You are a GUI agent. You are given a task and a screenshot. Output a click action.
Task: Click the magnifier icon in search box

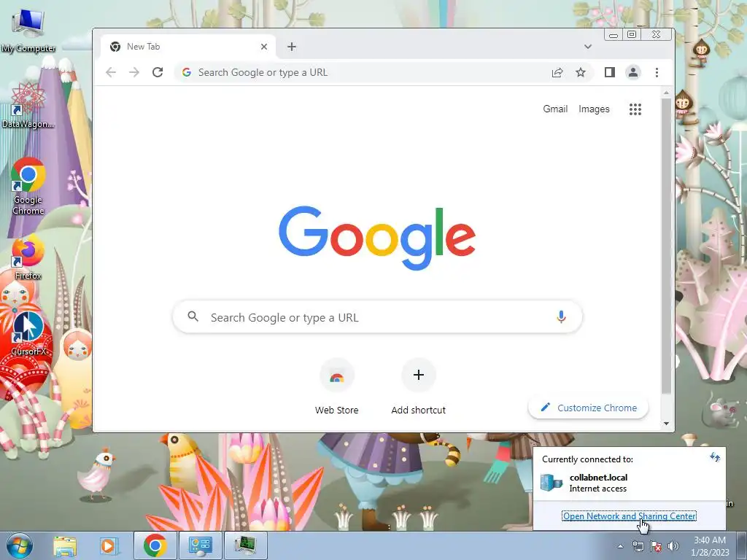pos(193,316)
